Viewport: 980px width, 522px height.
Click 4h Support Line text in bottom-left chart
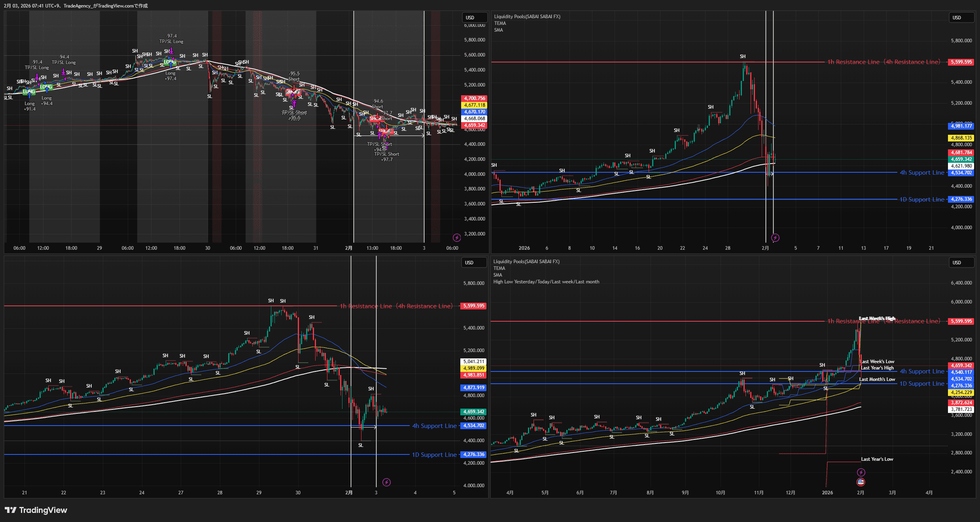[x=434, y=426]
